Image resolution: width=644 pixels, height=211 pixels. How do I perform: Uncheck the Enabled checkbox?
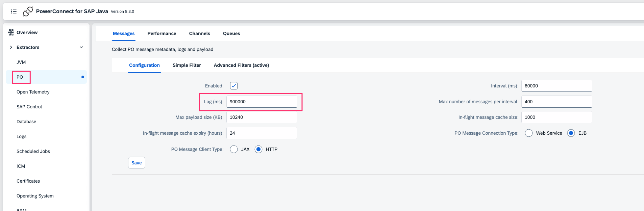coord(234,86)
